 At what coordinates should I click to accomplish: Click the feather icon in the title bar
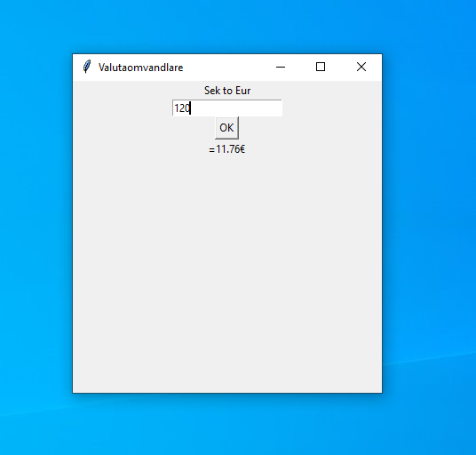tap(87, 67)
